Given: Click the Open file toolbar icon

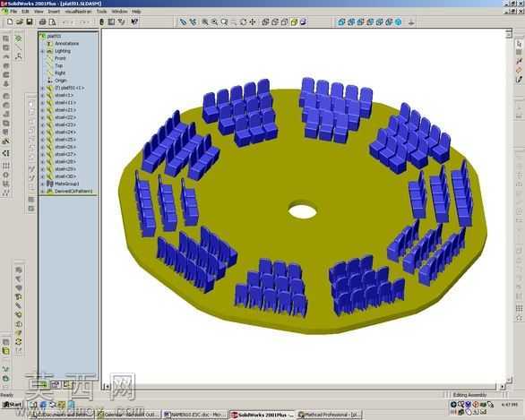Looking at the screenshot, I should 20,21.
